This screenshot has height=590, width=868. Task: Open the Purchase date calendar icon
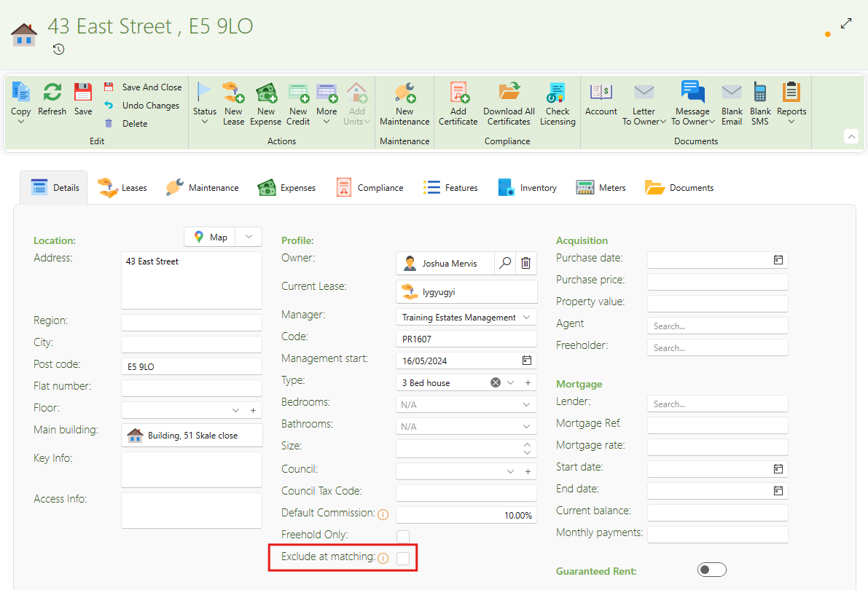778,259
